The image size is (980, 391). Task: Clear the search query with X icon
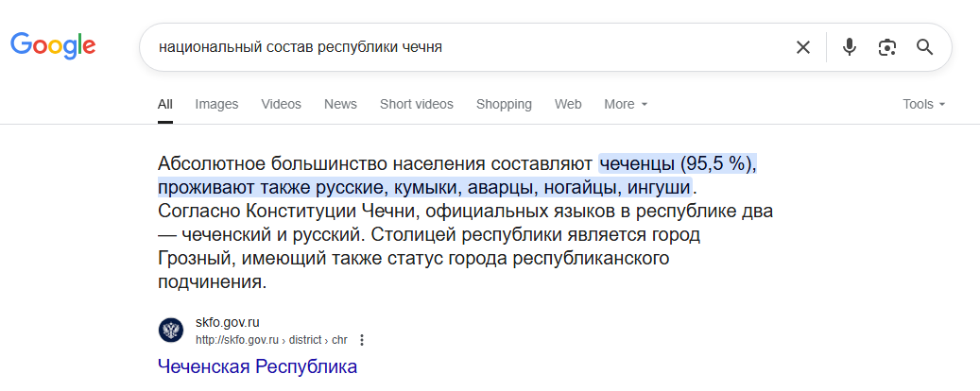click(x=803, y=47)
